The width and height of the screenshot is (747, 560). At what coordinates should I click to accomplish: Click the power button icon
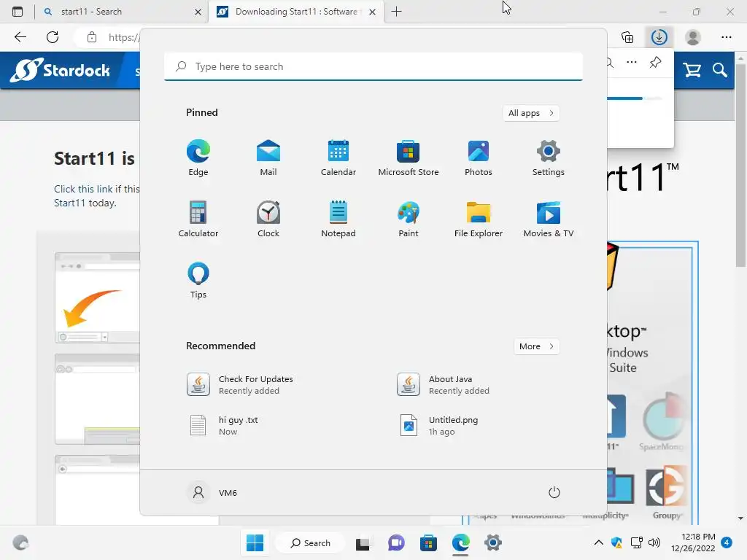click(x=554, y=492)
